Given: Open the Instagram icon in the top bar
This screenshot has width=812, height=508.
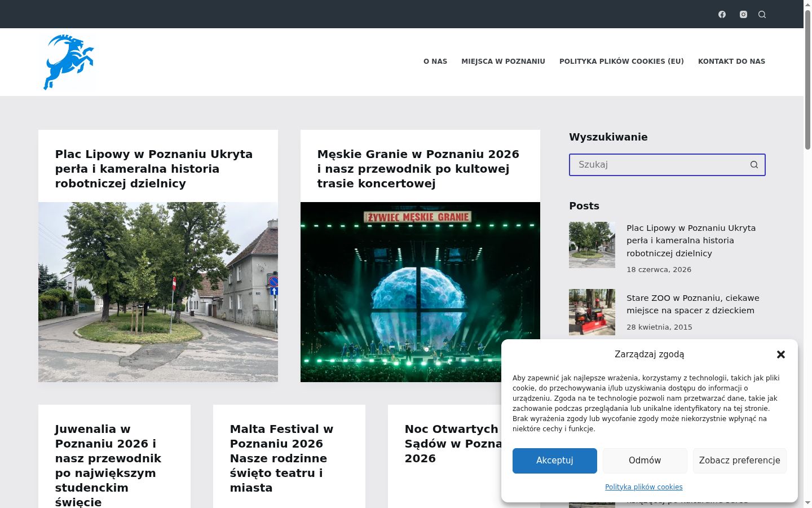Looking at the screenshot, I should (x=743, y=14).
